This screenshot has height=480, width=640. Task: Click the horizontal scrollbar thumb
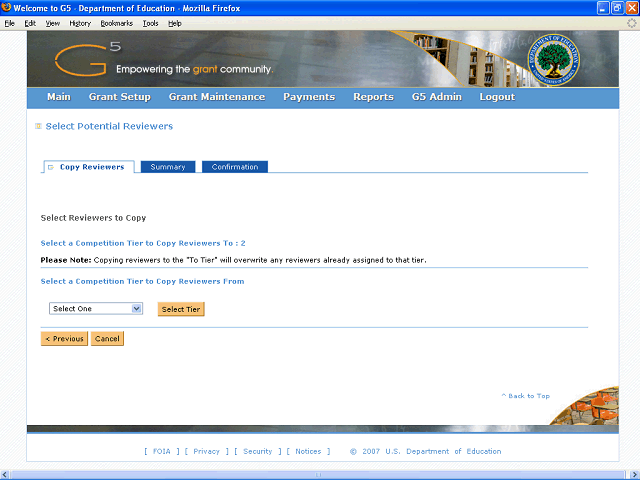(x=318, y=475)
